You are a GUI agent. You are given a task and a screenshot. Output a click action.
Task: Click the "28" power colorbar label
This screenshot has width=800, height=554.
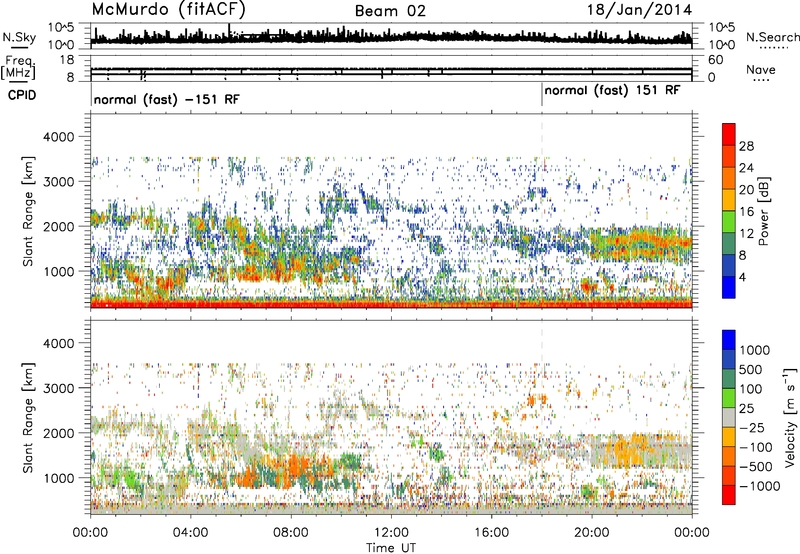click(x=746, y=146)
